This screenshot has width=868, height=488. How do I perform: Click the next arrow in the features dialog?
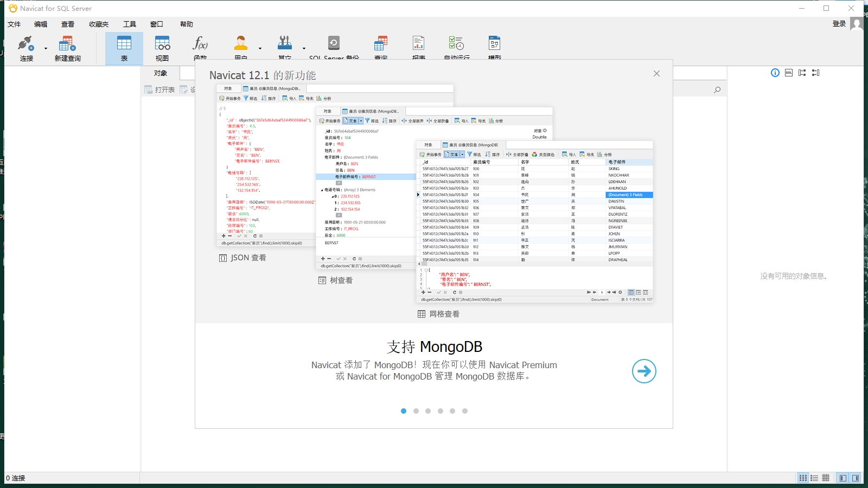click(x=644, y=371)
